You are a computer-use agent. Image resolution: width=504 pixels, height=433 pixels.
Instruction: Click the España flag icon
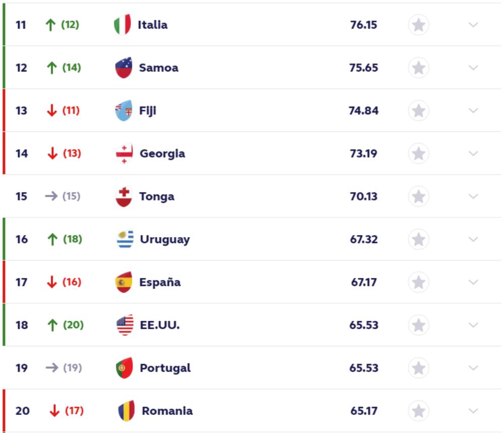[123, 282]
